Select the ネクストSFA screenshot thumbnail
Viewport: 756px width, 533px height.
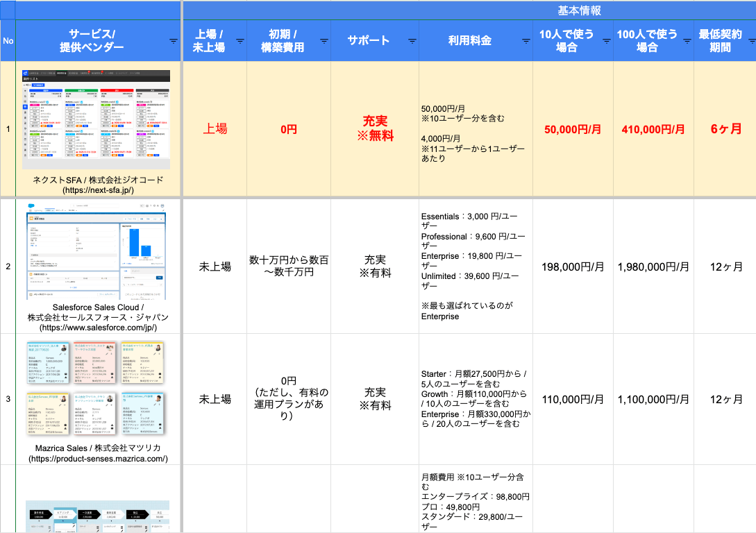coord(96,118)
